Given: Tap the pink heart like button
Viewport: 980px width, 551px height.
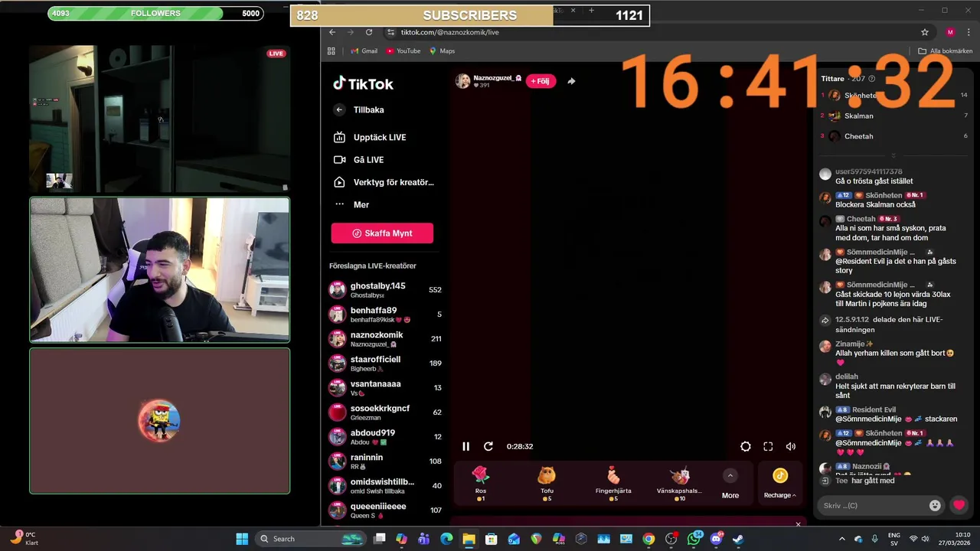Looking at the screenshot, I should click(x=959, y=505).
